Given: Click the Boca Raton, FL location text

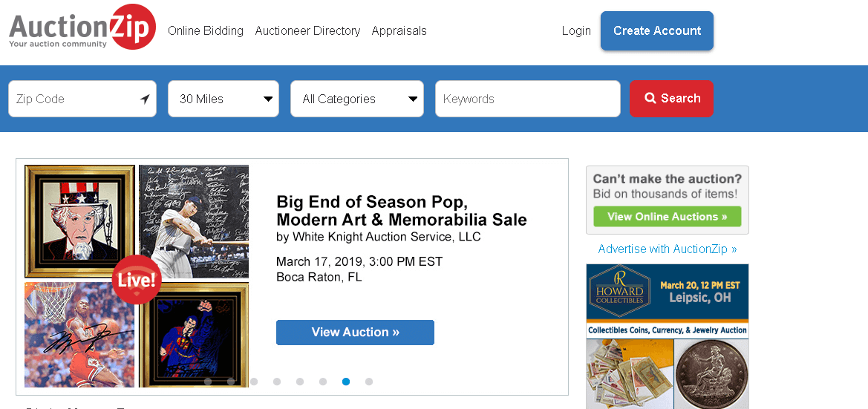Looking at the screenshot, I should tap(319, 278).
